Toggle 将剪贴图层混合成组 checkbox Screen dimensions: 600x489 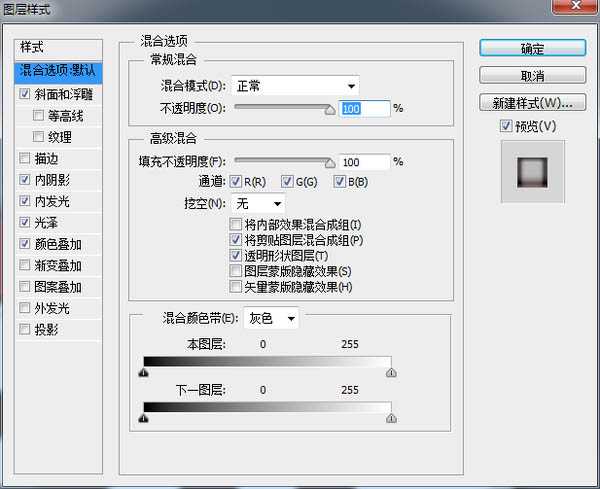click(x=235, y=240)
